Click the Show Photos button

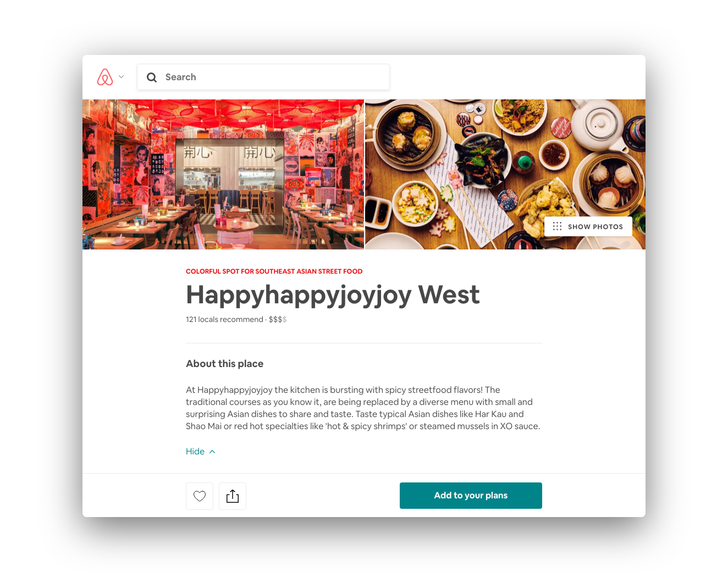click(x=588, y=226)
